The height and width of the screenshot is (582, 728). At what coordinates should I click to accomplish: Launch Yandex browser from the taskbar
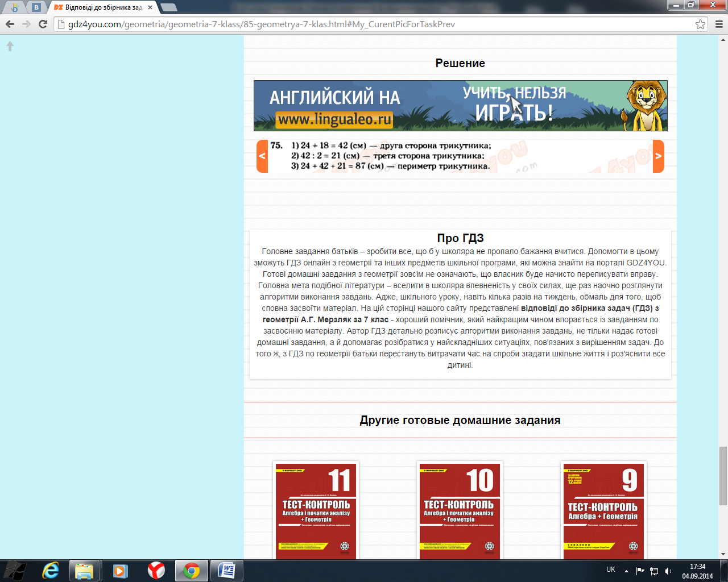pos(156,571)
